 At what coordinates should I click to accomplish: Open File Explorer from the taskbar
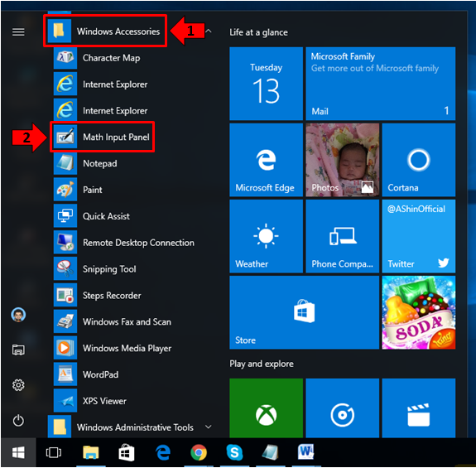(91, 452)
